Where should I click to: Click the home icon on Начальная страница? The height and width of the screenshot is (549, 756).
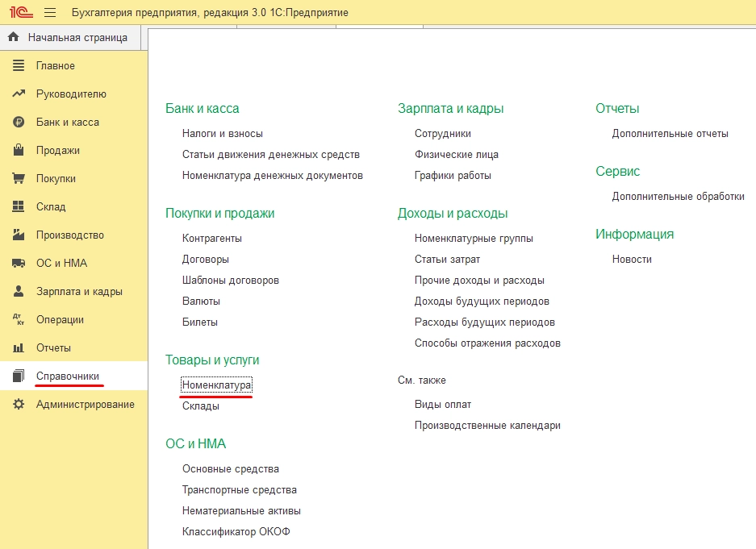(14, 36)
